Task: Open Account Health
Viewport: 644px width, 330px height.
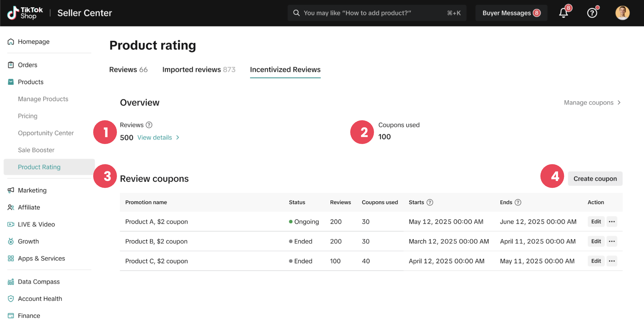Action: 40,298
